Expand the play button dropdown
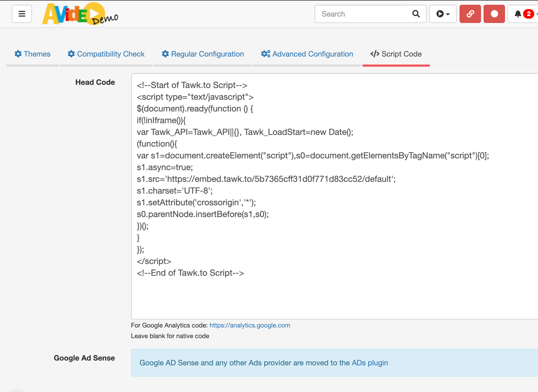The width and height of the screenshot is (538, 392). (x=443, y=14)
